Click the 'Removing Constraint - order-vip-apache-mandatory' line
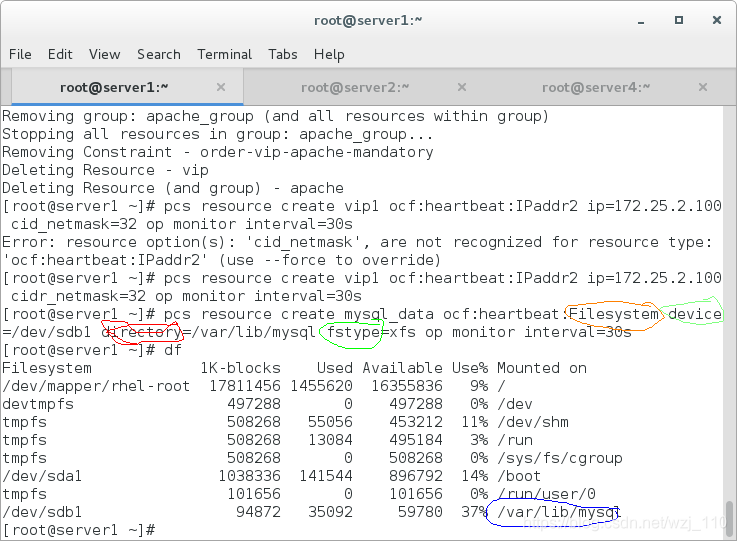 click(218, 152)
